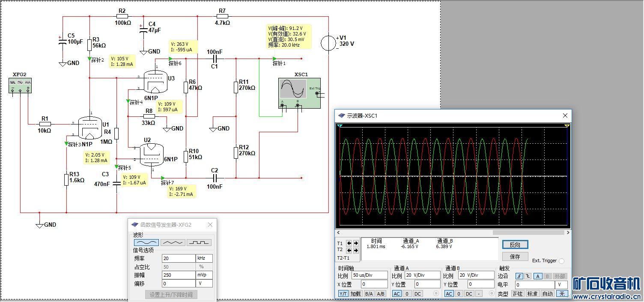Viewport: 644px width, 302px height.
Task: Move cursor T1 right with arrow
Action: (356, 243)
